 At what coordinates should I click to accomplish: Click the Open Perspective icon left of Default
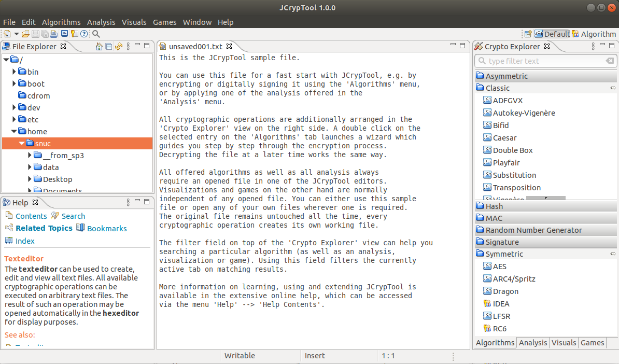528,34
